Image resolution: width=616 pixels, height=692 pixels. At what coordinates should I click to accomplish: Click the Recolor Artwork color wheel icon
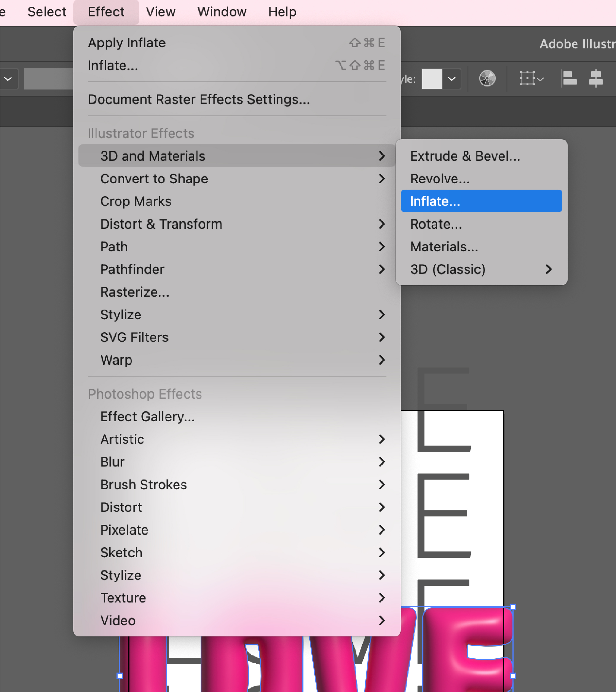point(487,79)
